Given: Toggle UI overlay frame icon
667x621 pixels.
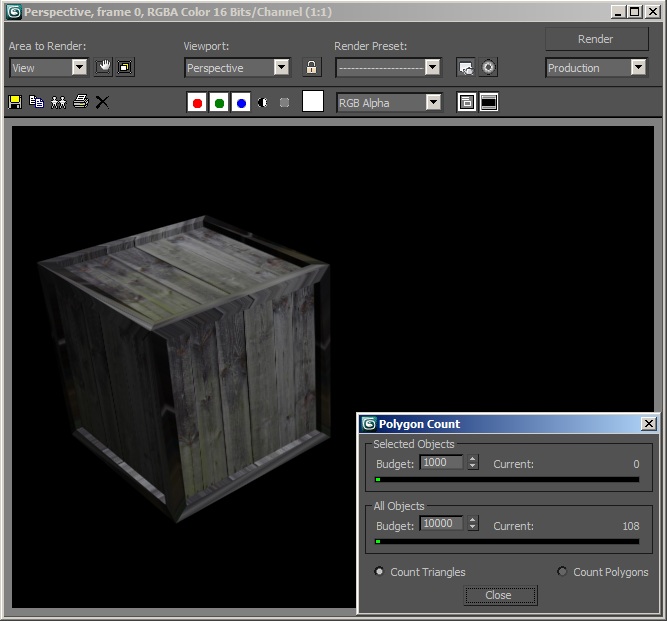Looking at the screenshot, I should click(467, 103).
